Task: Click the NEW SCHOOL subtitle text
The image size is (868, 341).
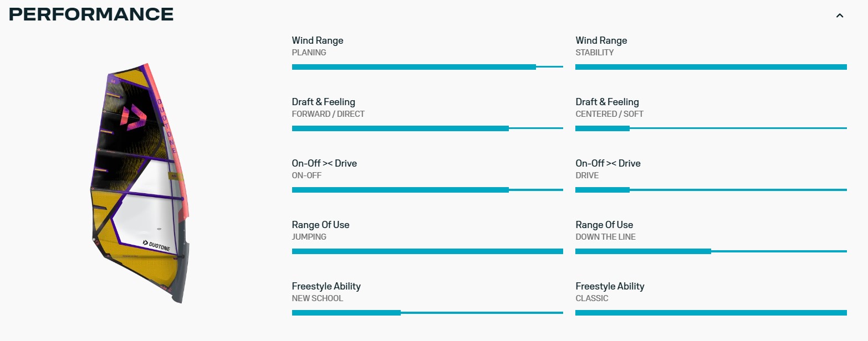Action: click(x=318, y=298)
